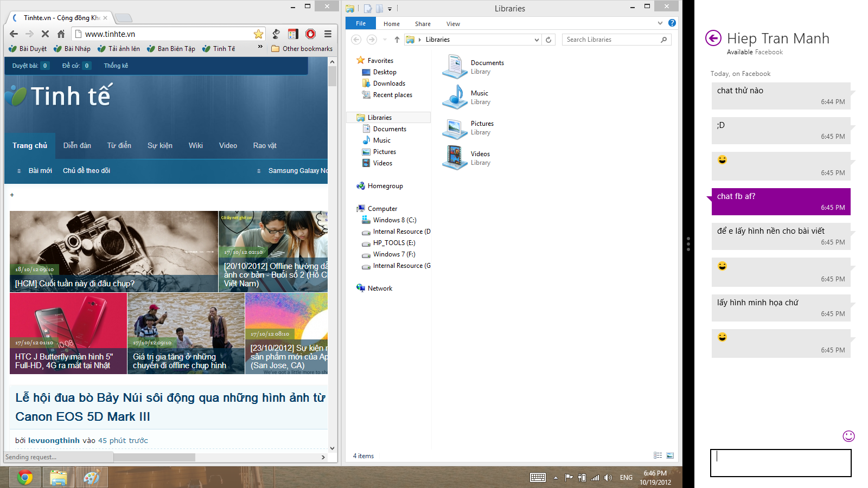Click Chrome's back arrow button

[x=14, y=34]
